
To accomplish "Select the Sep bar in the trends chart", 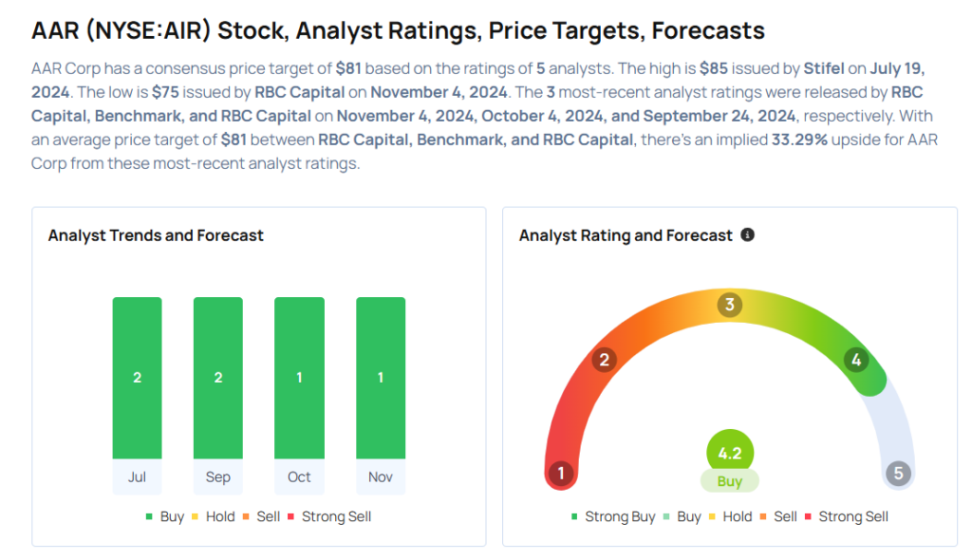I will [218, 378].
